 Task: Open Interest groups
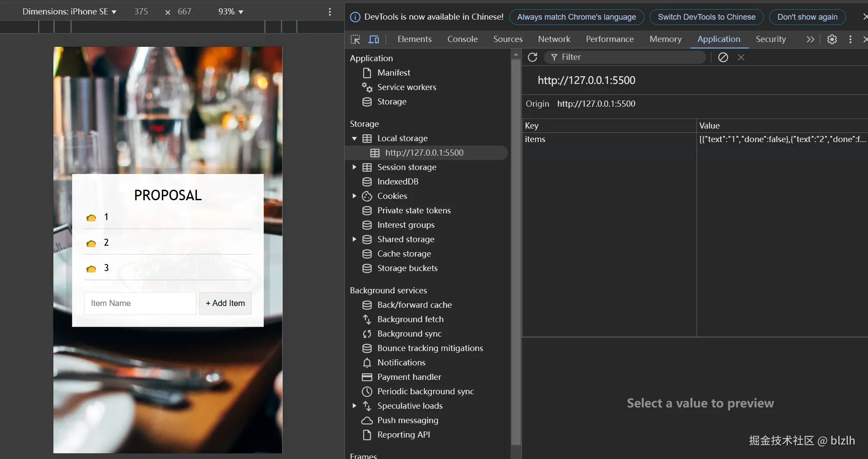point(406,225)
